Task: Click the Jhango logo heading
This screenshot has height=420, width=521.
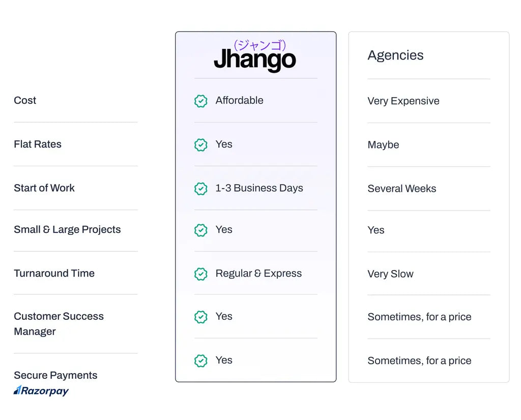Action: tap(255, 56)
